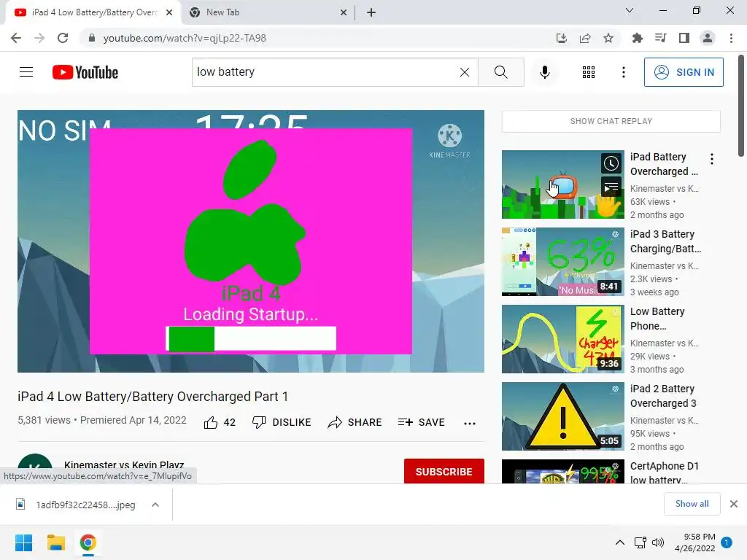Click the page vertical scrollbar
The image size is (747, 560).
(x=741, y=106)
